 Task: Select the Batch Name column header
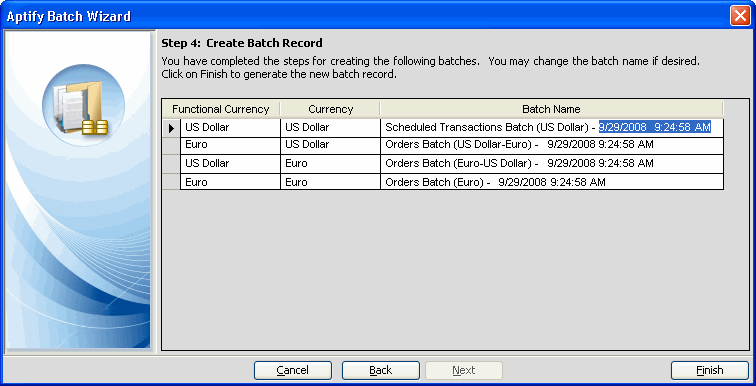pos(552,109)
